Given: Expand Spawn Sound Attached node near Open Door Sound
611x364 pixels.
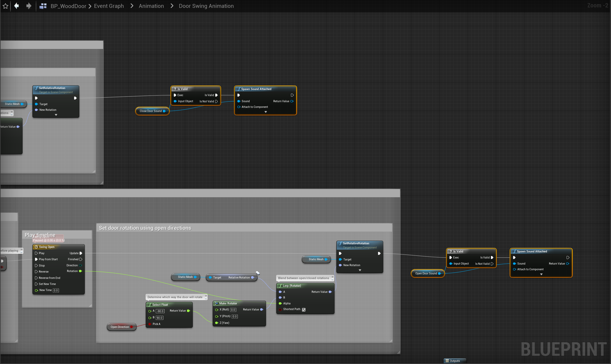Looking at the screenshot, I should [x=541, y=274].
